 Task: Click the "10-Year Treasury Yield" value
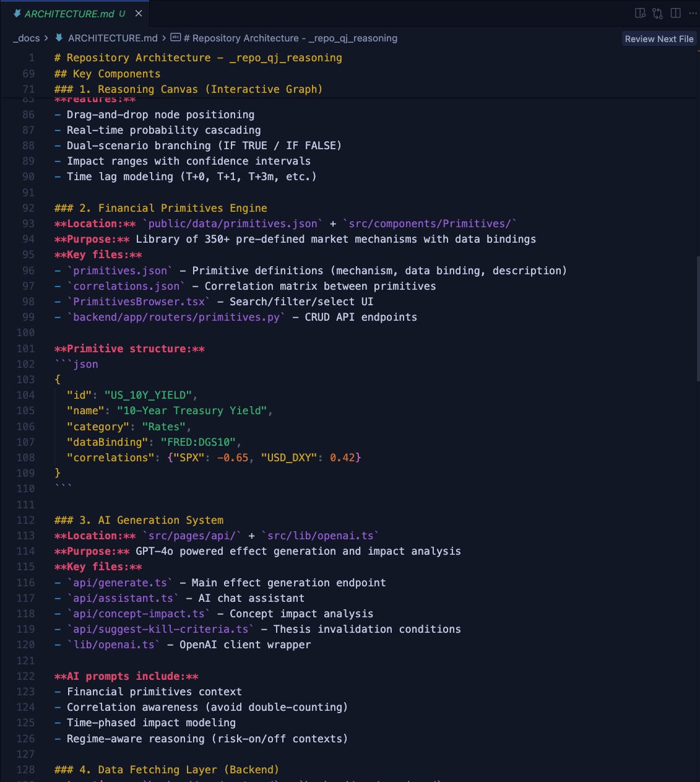[x=192, y=411]
